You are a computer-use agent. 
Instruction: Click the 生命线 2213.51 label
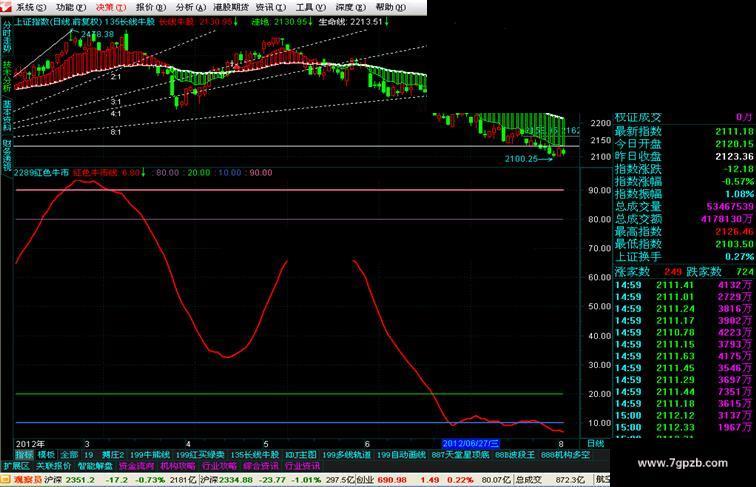(353, 22)
